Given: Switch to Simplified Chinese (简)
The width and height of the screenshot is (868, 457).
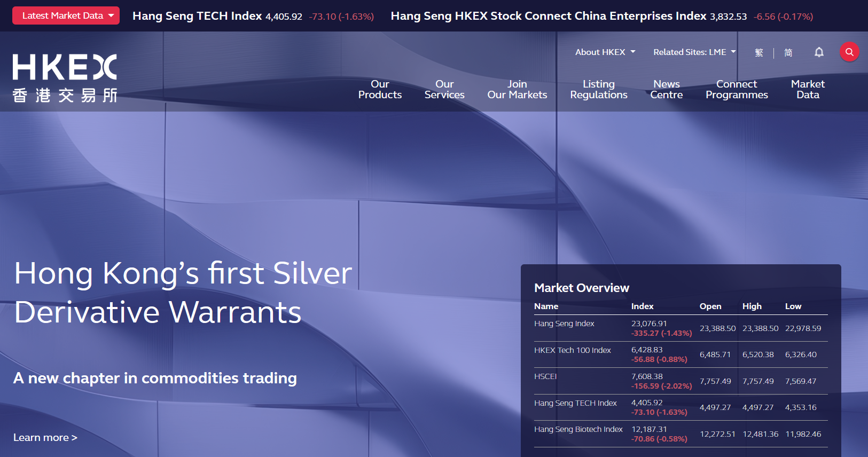Looking at the screenshot, I should [x=788, y=52].
